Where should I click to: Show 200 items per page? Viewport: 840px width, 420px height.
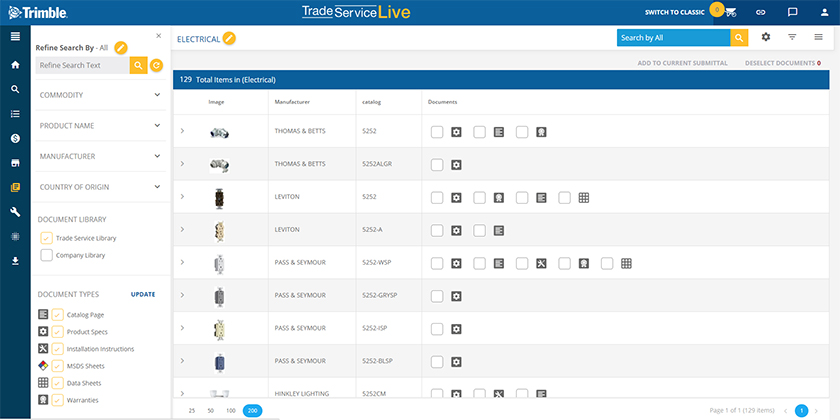click(x=252, y=411)
